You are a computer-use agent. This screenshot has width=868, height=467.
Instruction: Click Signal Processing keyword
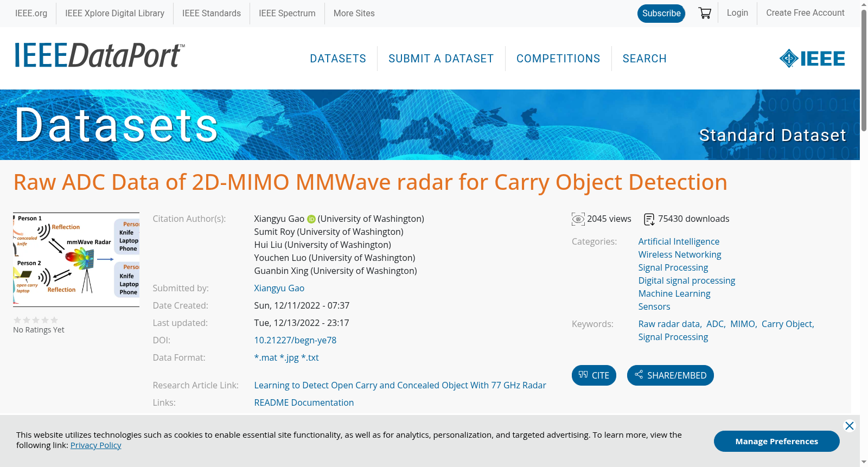[673, 337]
